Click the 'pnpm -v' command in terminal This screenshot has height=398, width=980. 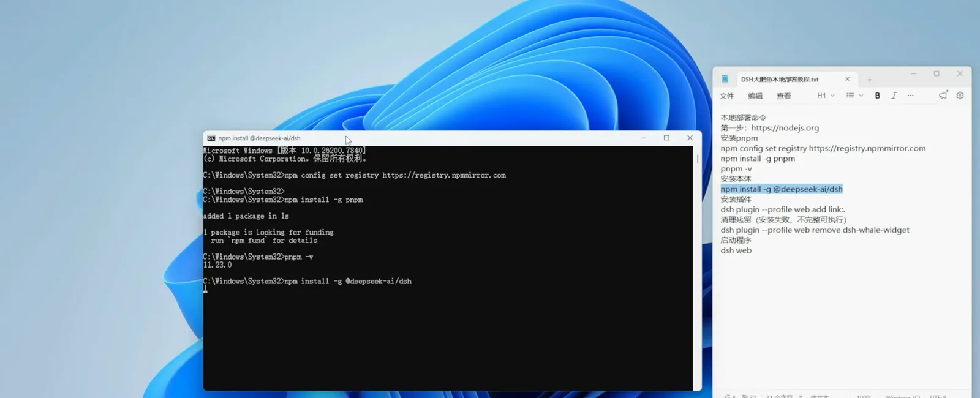pos(299,257)
